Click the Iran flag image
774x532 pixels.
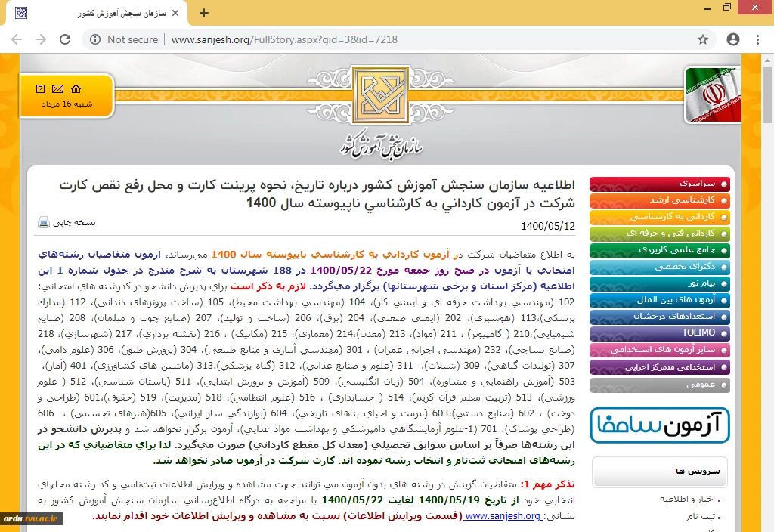713,94
